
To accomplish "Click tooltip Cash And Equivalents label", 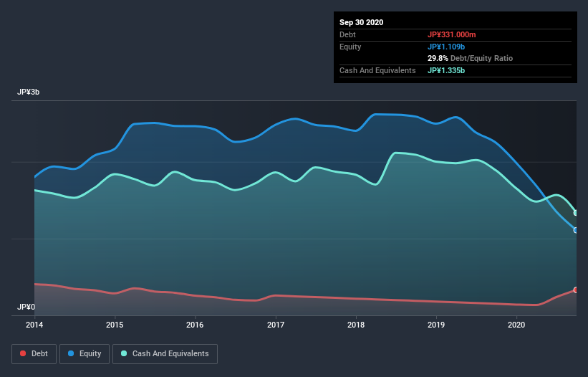I will click(x=377, y=70).
